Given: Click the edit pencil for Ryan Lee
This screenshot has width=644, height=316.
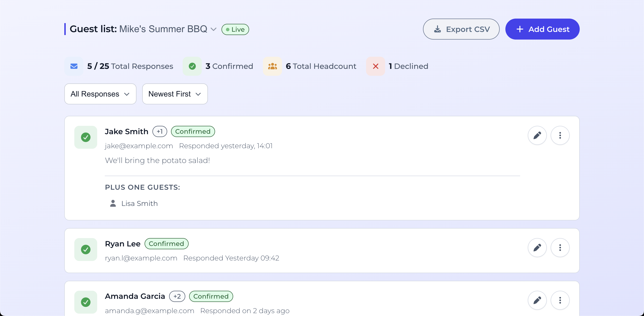Looking at the screenshot, I should pyautogui.click(x=537, y=248).
